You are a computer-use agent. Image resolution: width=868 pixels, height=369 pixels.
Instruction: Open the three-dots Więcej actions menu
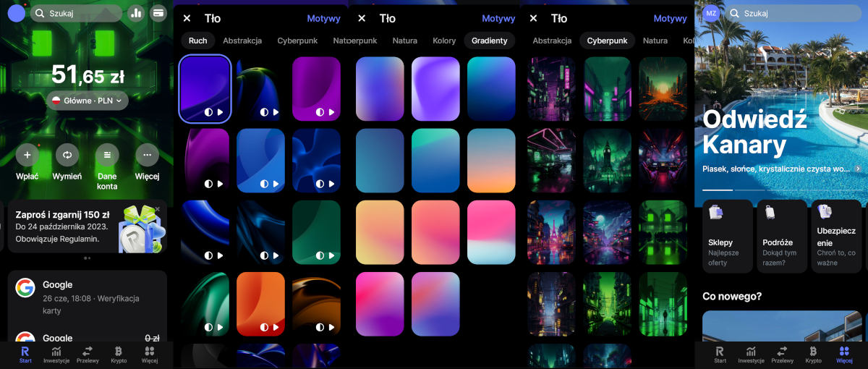pyautogui.click(x=147, y=155)
